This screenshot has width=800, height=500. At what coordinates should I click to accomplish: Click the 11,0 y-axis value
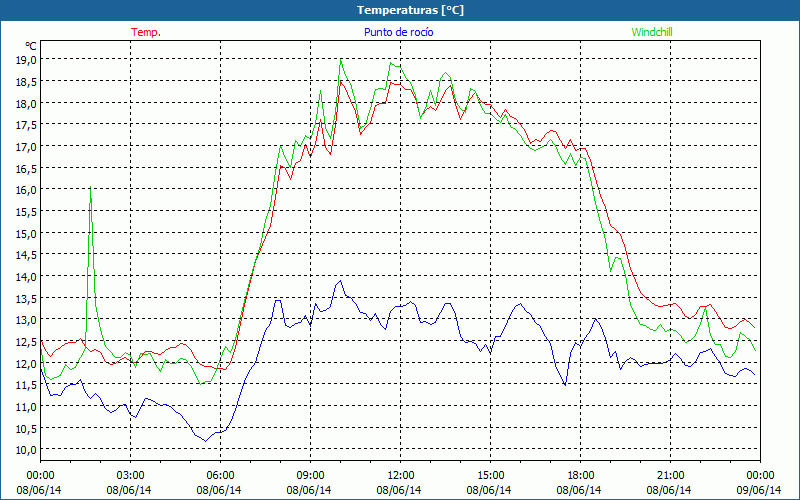tap(27, 407)
